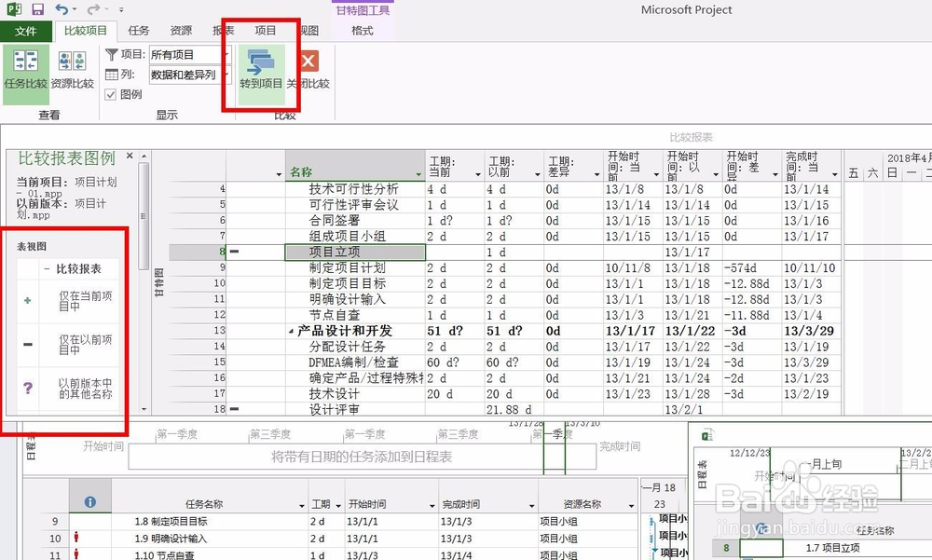Image resolution: width=932 pixels, height=560 pixels.
Task: Open the 列 combo box 数据和差异列
Action: click(x=189, y=75)
